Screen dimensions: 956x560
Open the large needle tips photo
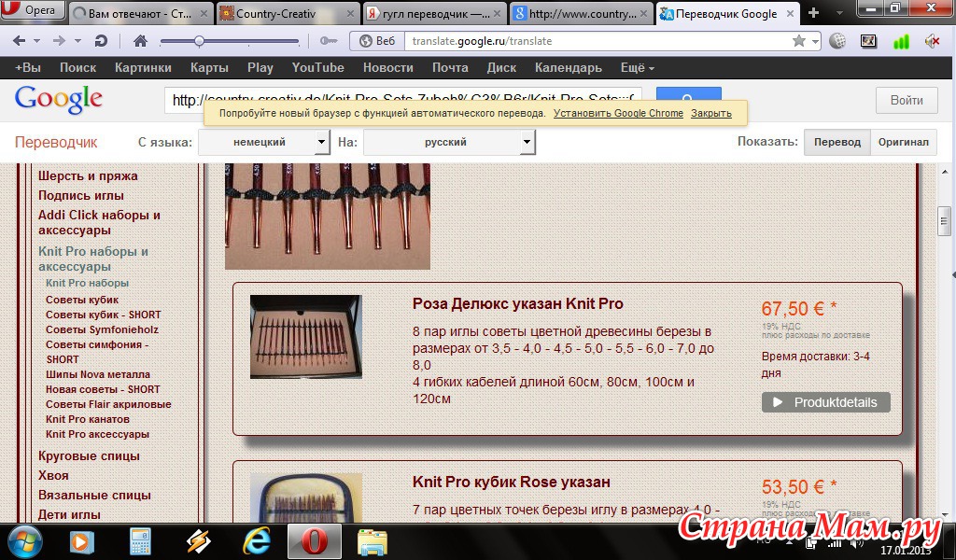coord(328,217)
